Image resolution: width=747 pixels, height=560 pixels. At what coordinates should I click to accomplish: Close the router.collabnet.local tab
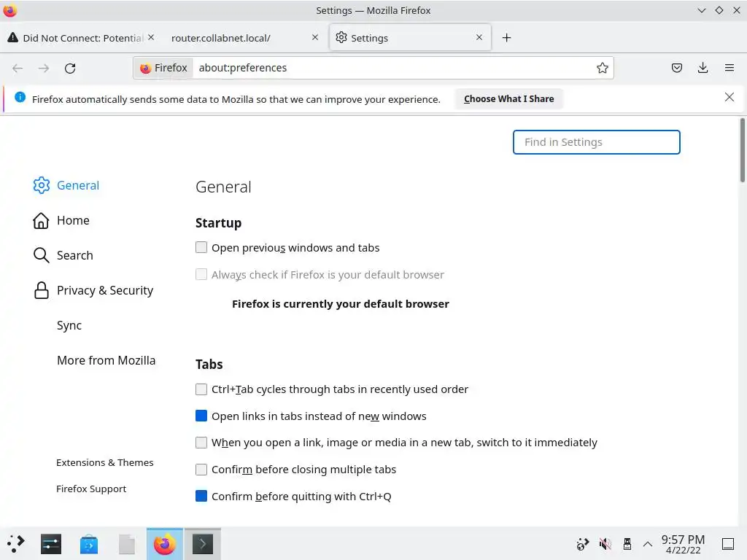point(315,37)
